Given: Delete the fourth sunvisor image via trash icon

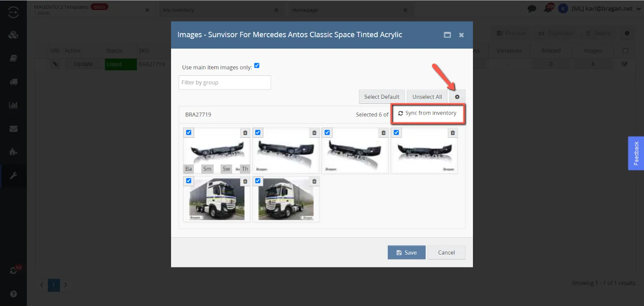Looking at the screenshot, I should click(453, 133).
